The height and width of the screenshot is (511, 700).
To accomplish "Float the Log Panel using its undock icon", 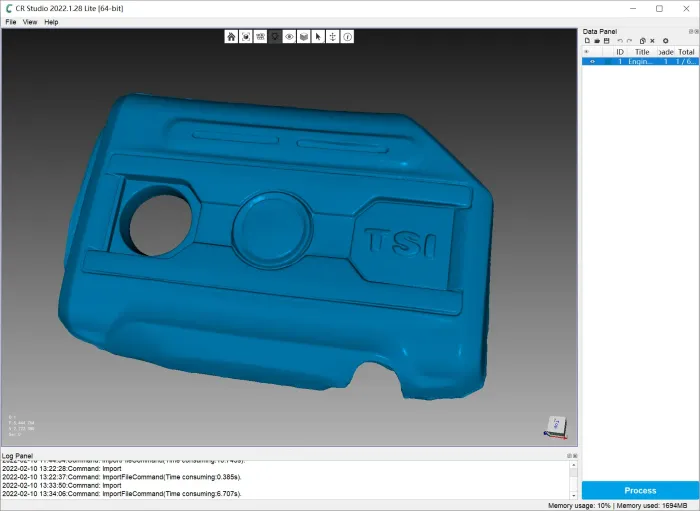I will coord(569,456).
